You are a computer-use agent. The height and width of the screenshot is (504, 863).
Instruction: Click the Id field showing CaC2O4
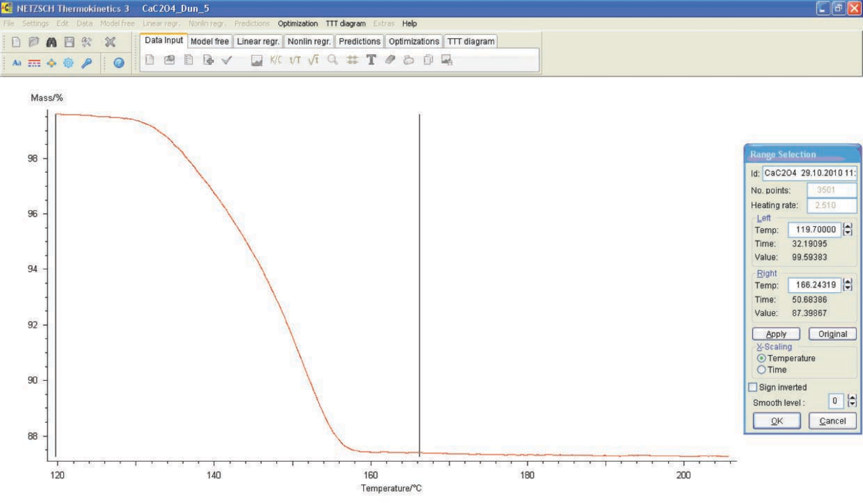809,173
